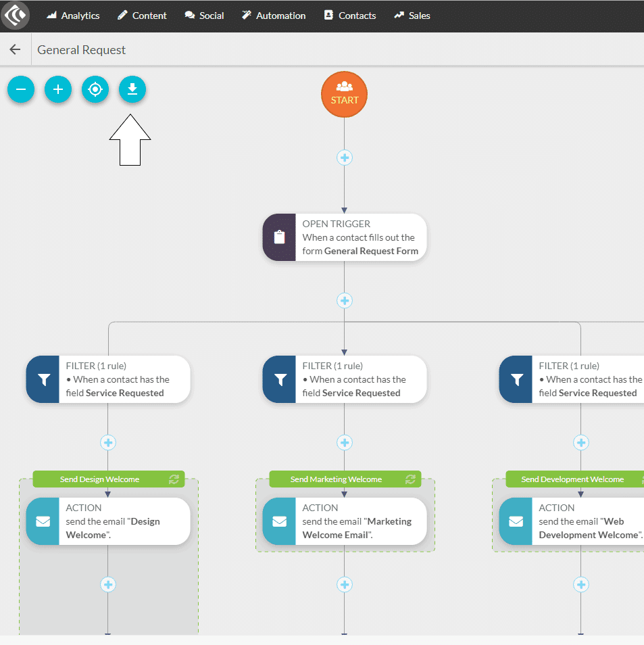Click the envelope icon for Marketing Welcome Email
Viewport: 644px width, 645px height.
(x=279, y=521)
